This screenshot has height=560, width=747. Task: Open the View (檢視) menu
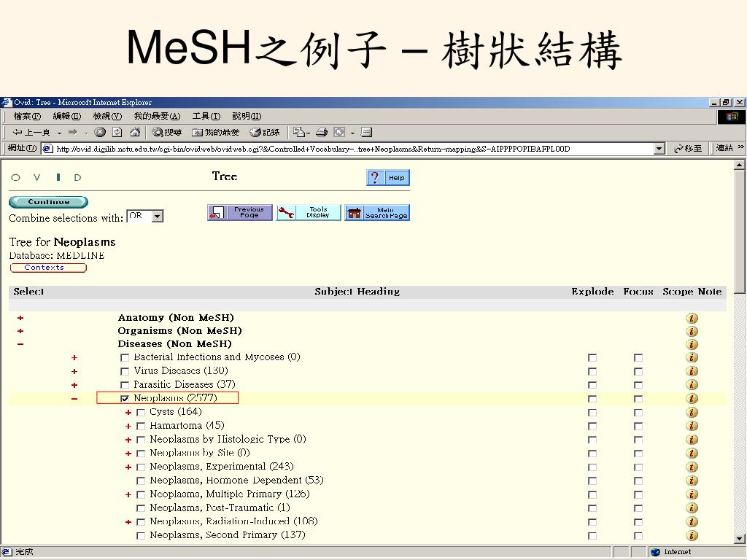pos(107,116)
